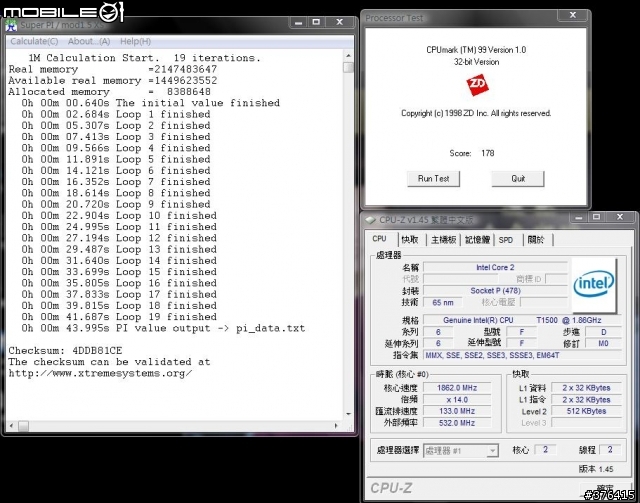The width and height of the screenshot is (640, 503).
Task: Click the Super PI horizontal scrollbar thumb
Action: click(24, 426)
